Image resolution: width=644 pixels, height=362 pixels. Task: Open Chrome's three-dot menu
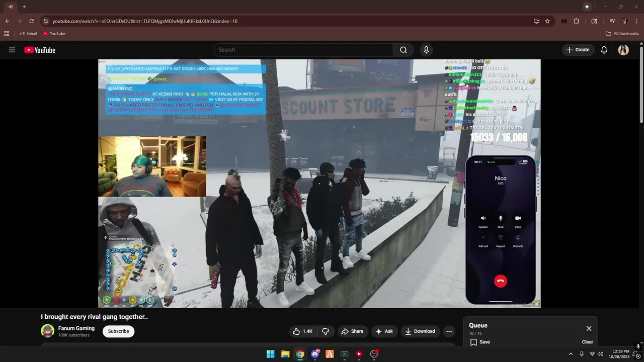636,21
